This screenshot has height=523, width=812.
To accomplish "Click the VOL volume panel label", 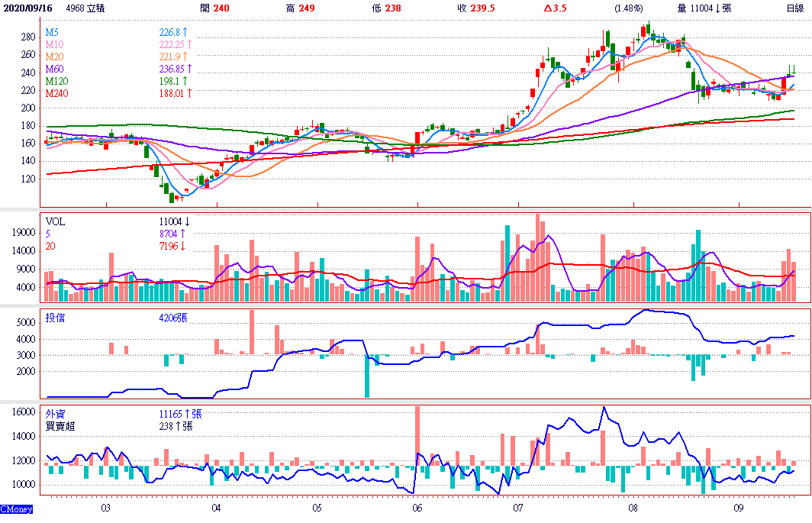I will pyautogui.click(x=56, y=221).
